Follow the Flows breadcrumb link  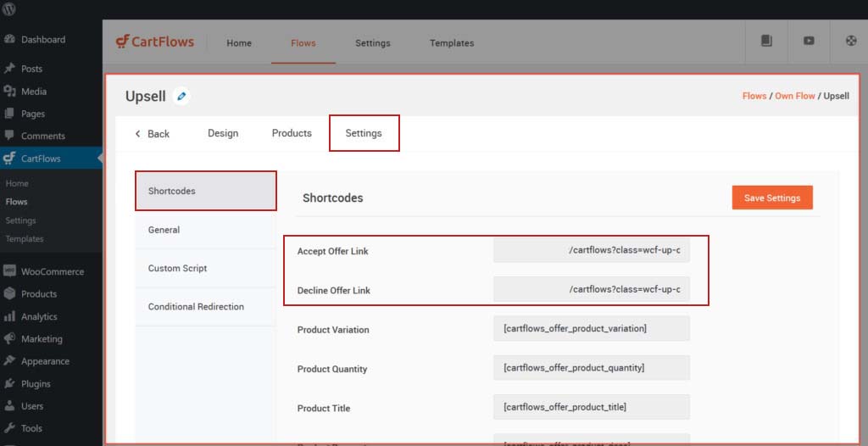pos(754,96)
